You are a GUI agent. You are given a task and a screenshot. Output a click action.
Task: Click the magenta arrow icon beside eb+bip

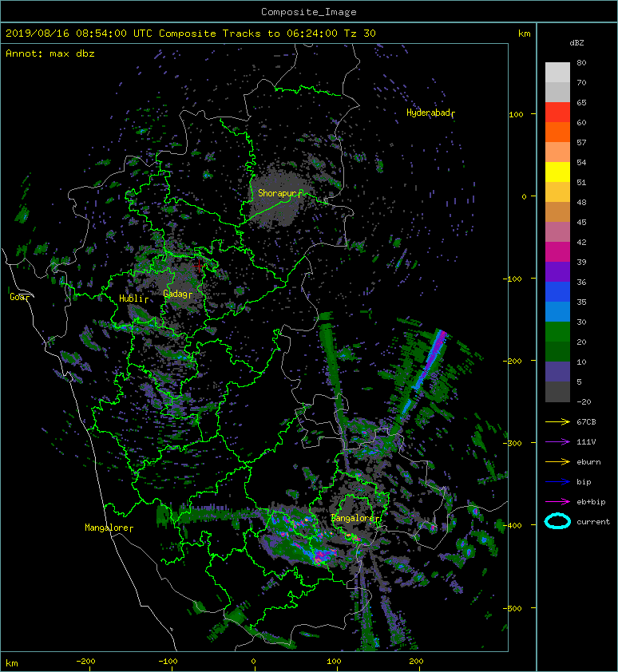pyautogui.click(x=557, y=502)
